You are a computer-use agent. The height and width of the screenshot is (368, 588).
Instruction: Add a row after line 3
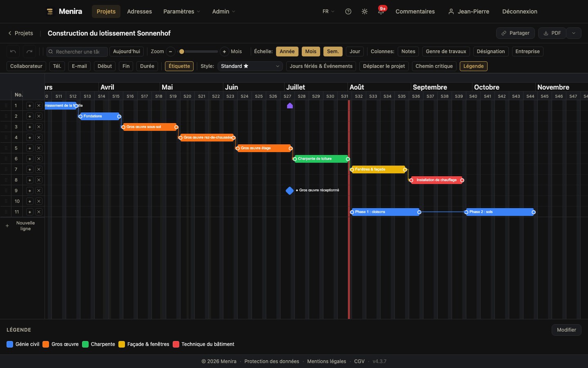[29, 127]
